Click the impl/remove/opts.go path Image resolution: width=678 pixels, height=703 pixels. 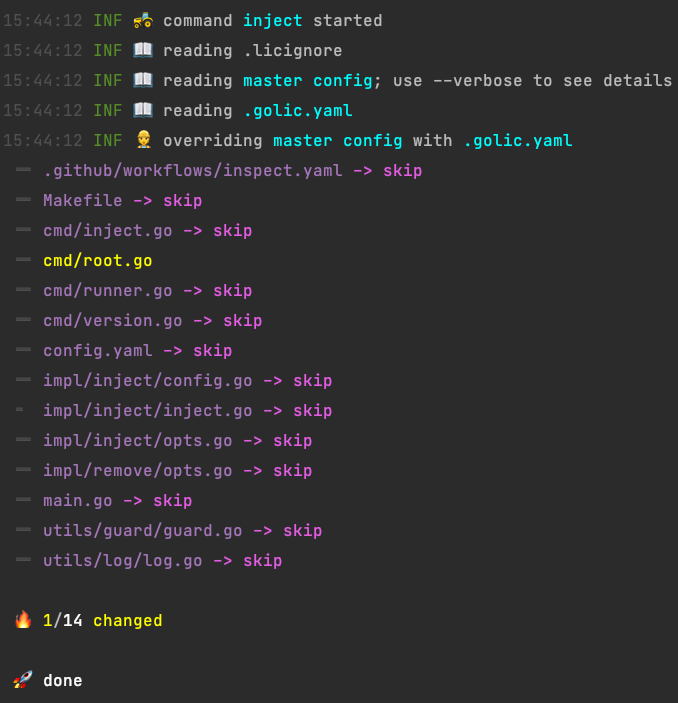pyautogui.click(x=138, y=471)
